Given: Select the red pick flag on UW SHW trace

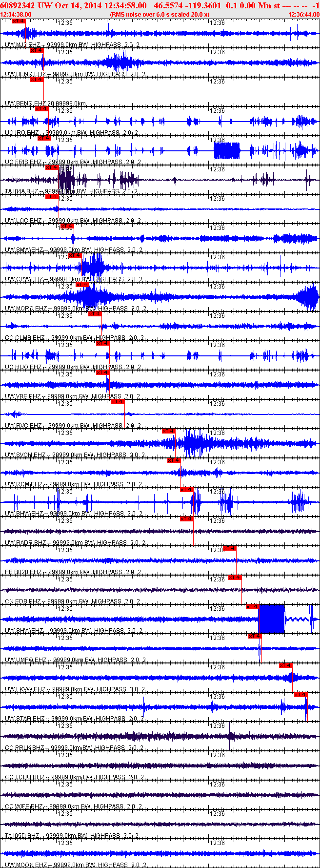Looking at the screenshot, I should tap(252, 607).
